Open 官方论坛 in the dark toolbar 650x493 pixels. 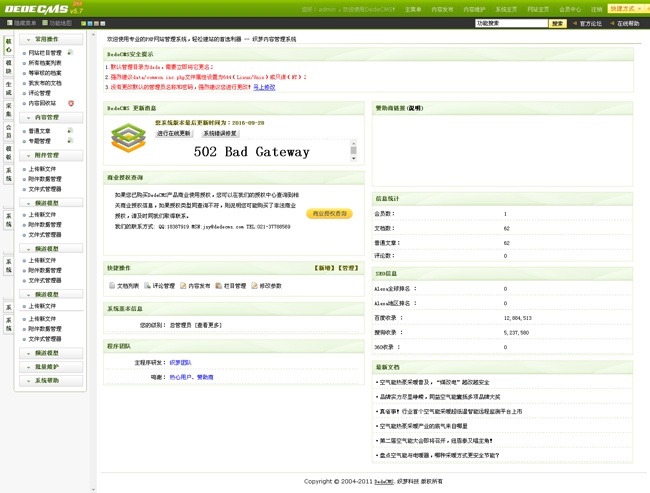pyautogui.click(x=591, y=24)
